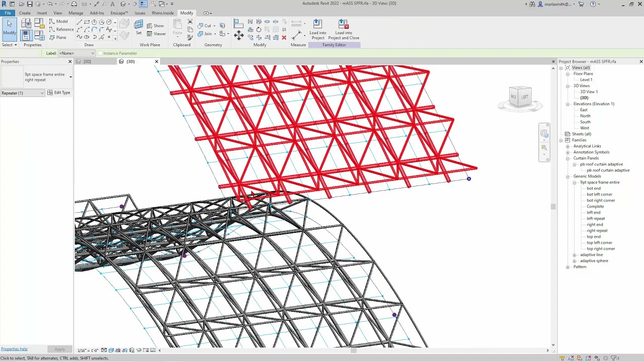Image resolution: width=644 pixels, height=362 pixels.
Task: Open the Select panel dropdown
Action: coord(9,45)
